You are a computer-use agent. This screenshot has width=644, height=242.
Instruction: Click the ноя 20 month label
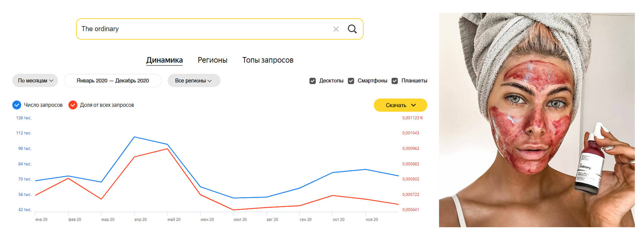tap(372, 220)
